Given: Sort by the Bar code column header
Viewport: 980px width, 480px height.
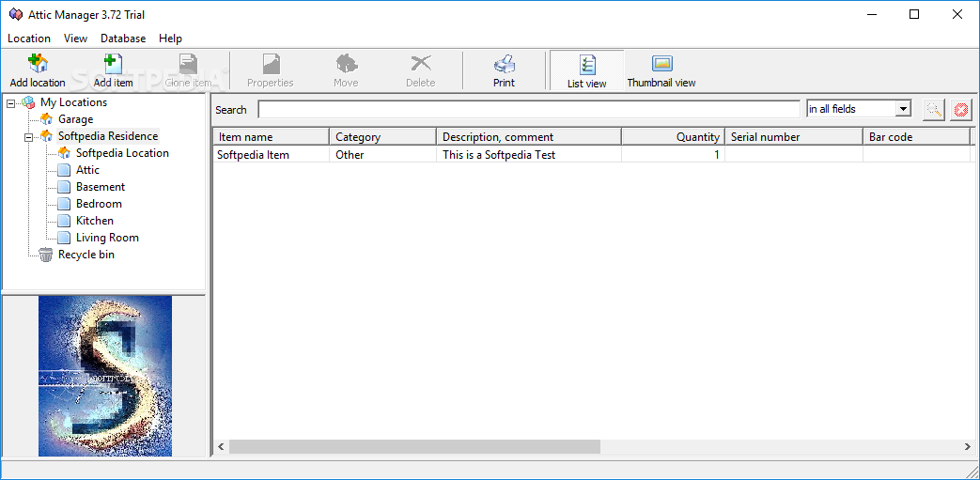Looking at the screenshot, I should [x=916, y=137].
